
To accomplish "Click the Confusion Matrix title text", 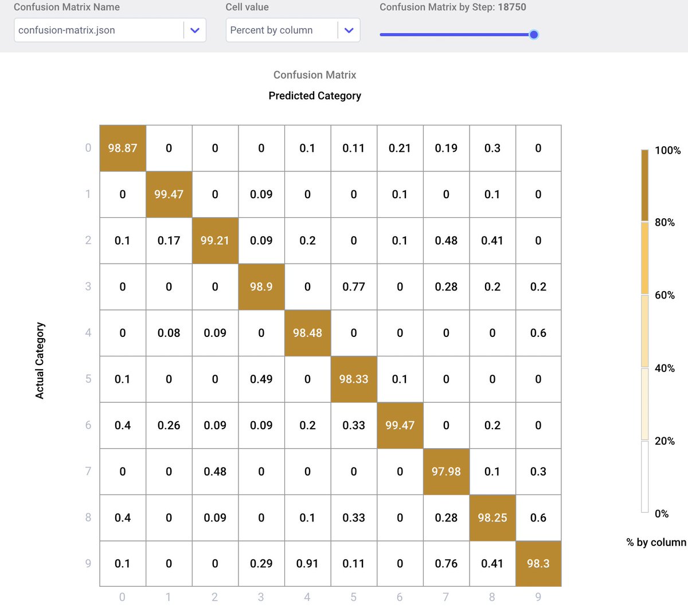I will coord(314,74).
